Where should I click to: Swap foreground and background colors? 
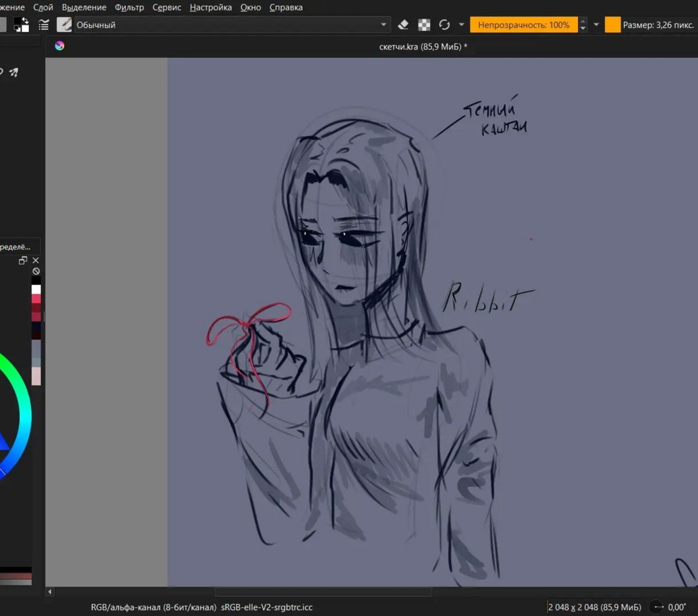tap(26, 20)
